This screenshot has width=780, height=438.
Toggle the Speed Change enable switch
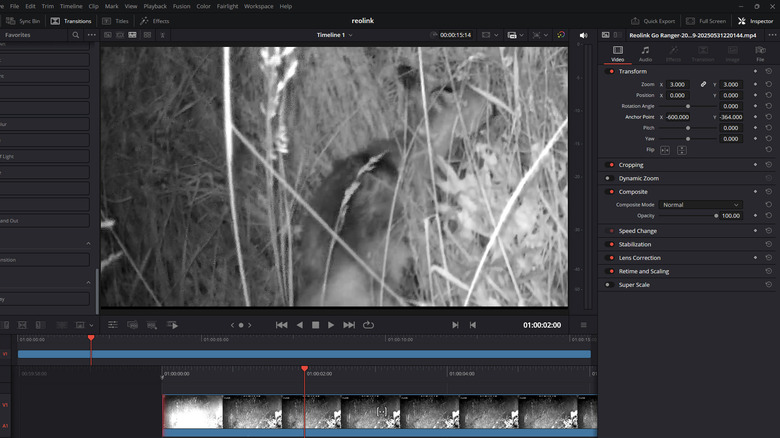coord(611,231)
